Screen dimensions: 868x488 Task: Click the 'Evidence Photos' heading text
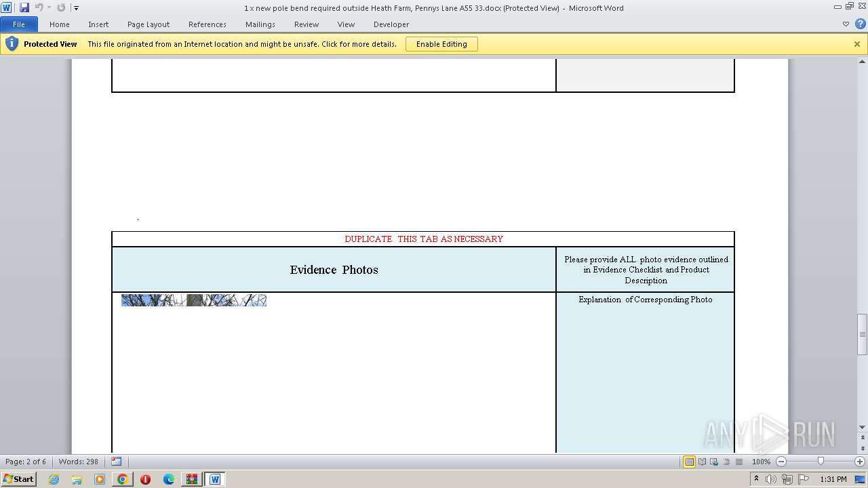(334, 270)
